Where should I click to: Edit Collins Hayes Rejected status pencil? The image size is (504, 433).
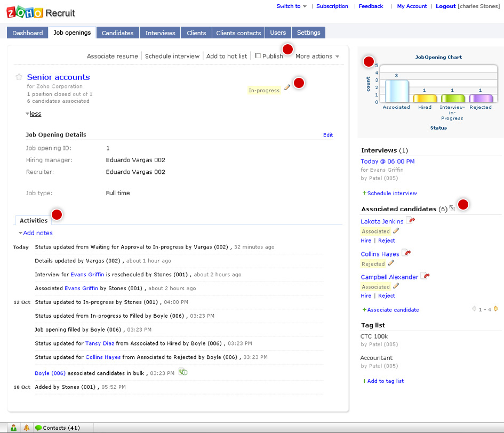pos(390,263)
